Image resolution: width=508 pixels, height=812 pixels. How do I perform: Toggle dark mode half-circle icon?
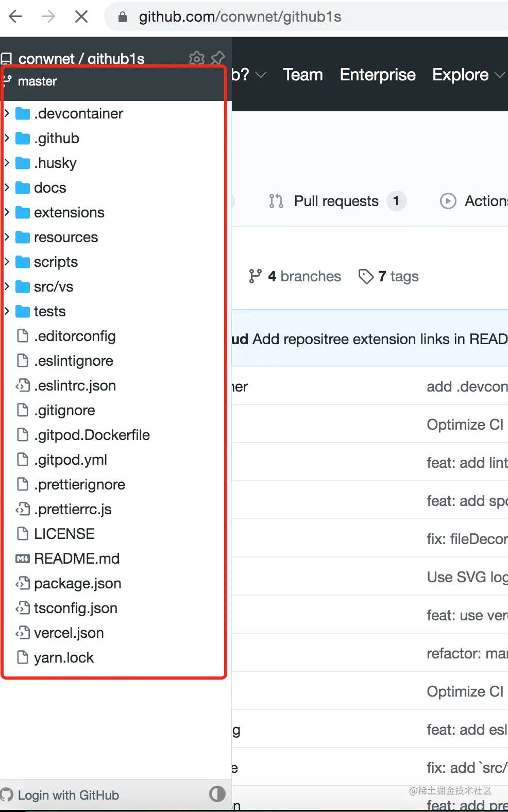pyautogui.click(x=217, y=794)
